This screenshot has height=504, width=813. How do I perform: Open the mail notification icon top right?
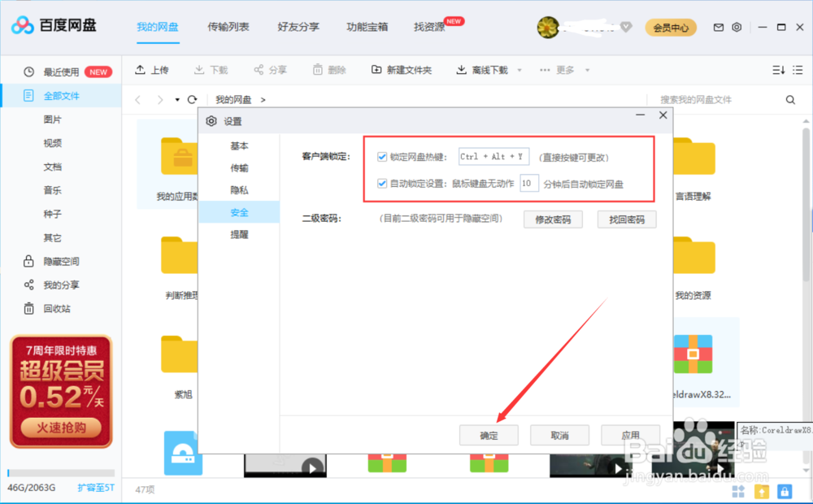point(717,27)
